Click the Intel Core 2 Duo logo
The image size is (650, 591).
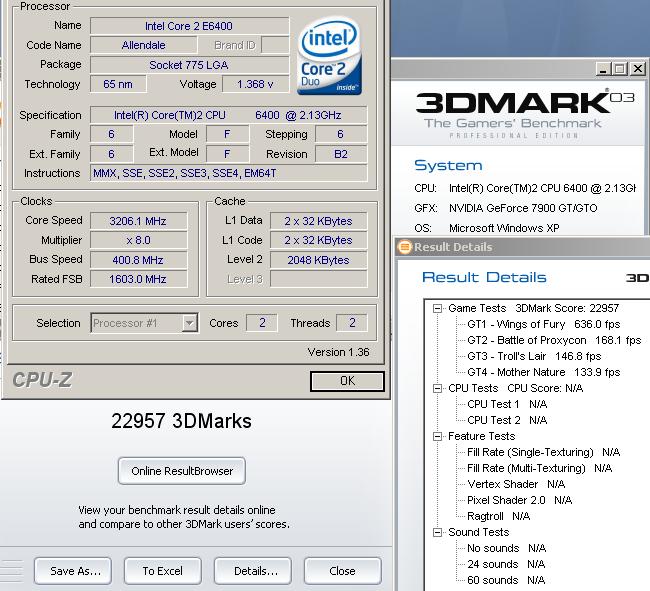330,56
